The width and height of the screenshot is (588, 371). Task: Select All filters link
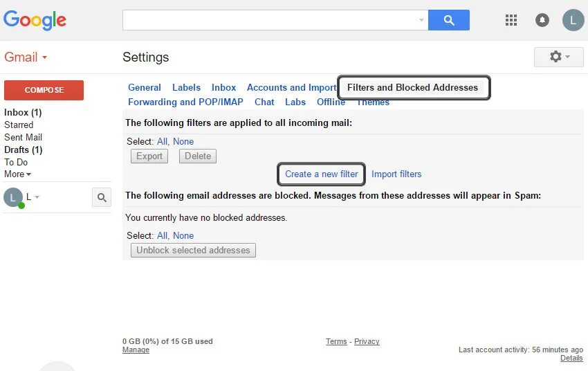(163, 142)
